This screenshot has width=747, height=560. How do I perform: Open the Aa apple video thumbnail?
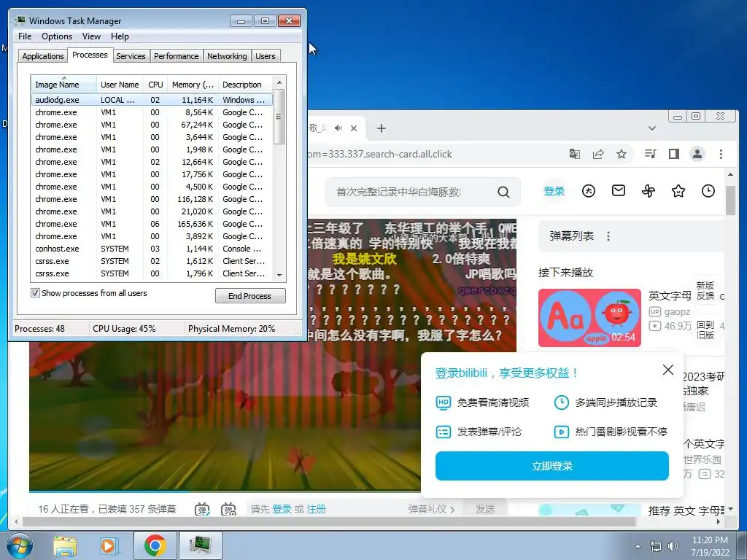click(589, 318)
